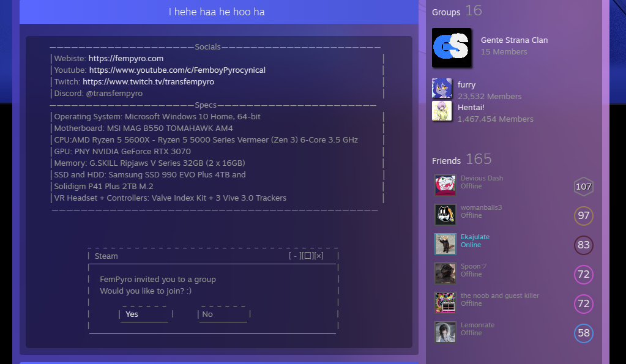
Task: Open the noob and guest killer avatar
Action: [445, 303]
